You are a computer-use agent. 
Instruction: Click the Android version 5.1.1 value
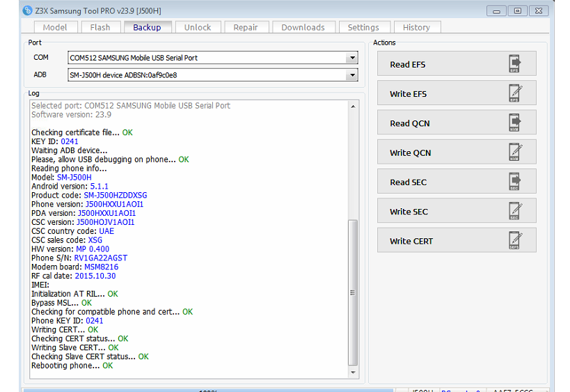(100, 186)
